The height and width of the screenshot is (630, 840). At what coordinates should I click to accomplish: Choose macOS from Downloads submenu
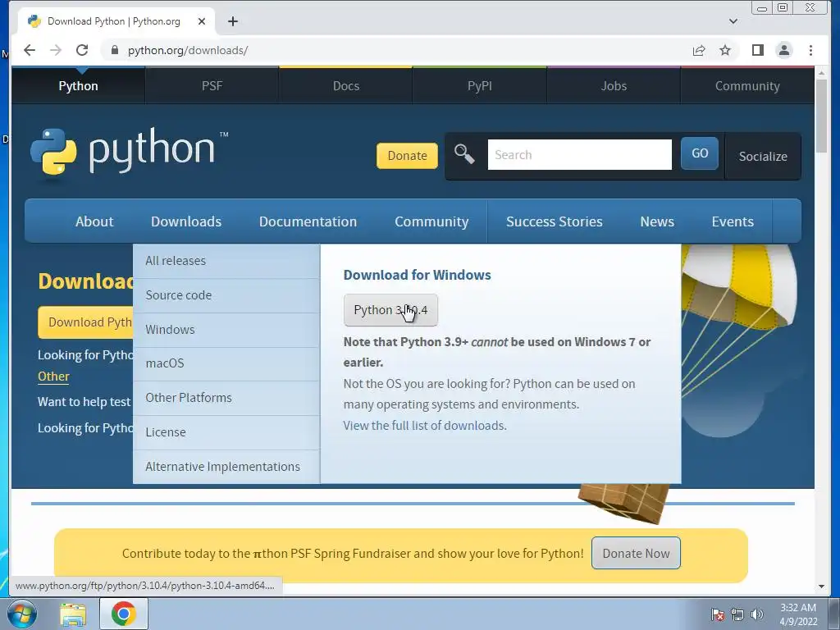pos(226,363)
